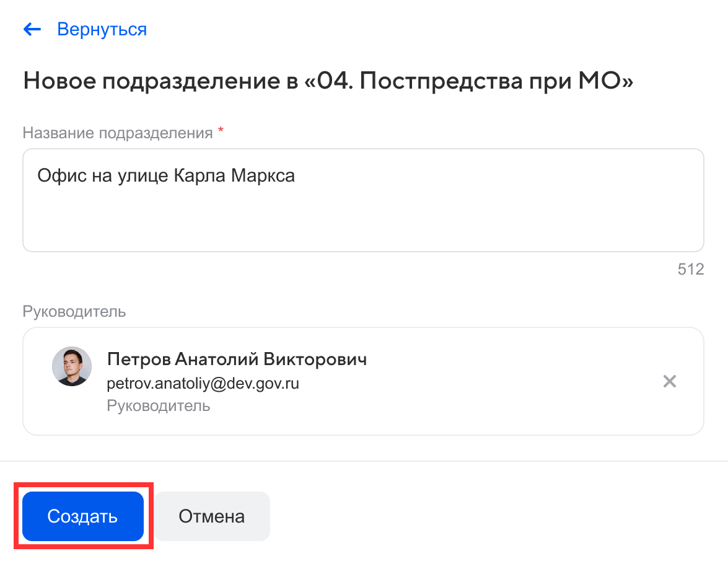The height and width of the screenshot is (574, 728).
Task: Click the blue back arrow icon
Action: tap(32, 29)
